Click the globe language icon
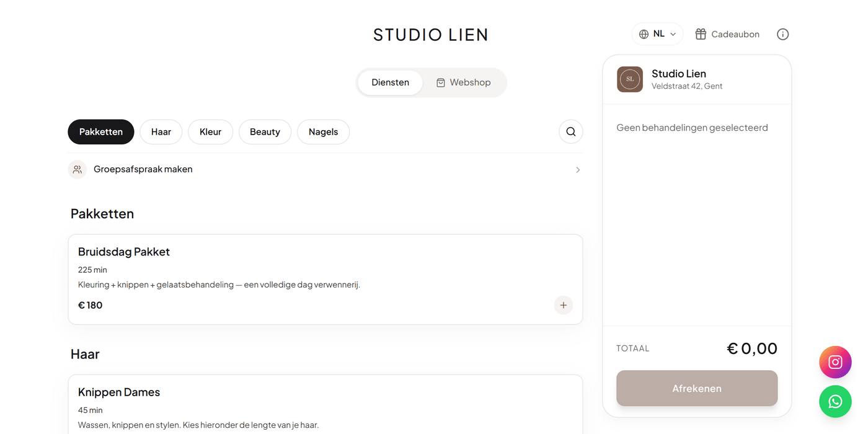 pos(644,34)
